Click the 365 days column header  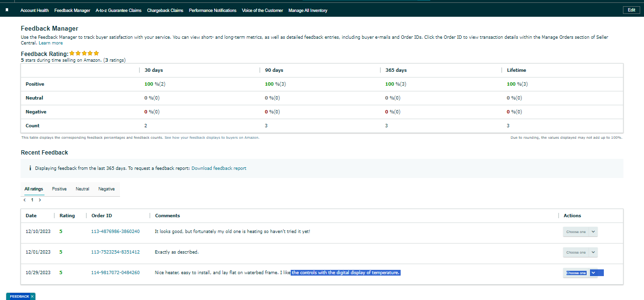click(x=396, y=70)
